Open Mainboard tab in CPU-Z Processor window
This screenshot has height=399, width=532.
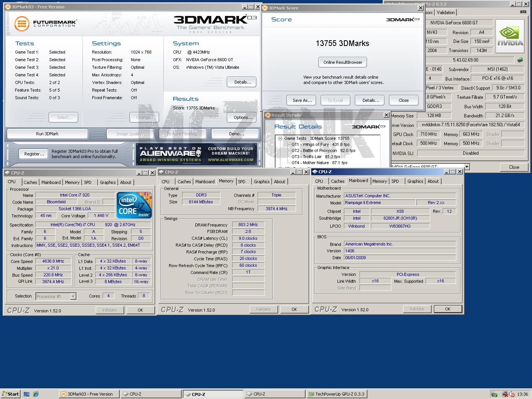coord(51,182)
